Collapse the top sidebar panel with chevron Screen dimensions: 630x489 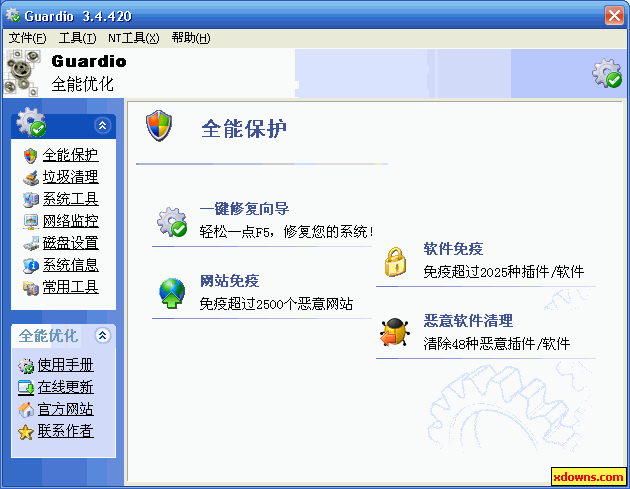(102, 125)
